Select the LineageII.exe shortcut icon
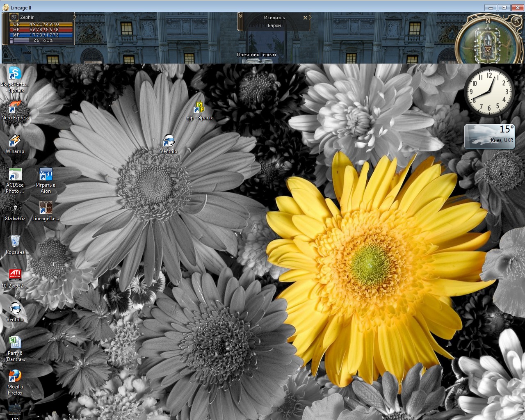Image resolution: width=525 pixels, height=420 pixels. pos(46,211)
